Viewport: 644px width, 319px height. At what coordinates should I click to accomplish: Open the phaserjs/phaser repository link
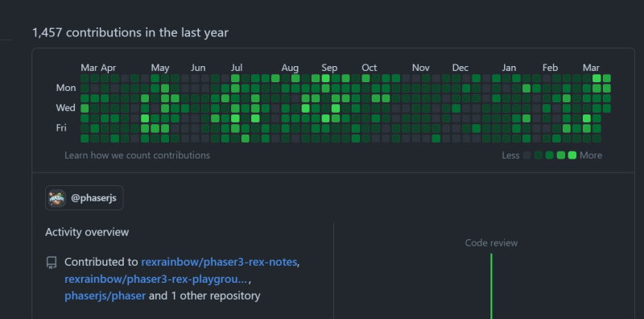pyautogui.click(x=105, y=296)
